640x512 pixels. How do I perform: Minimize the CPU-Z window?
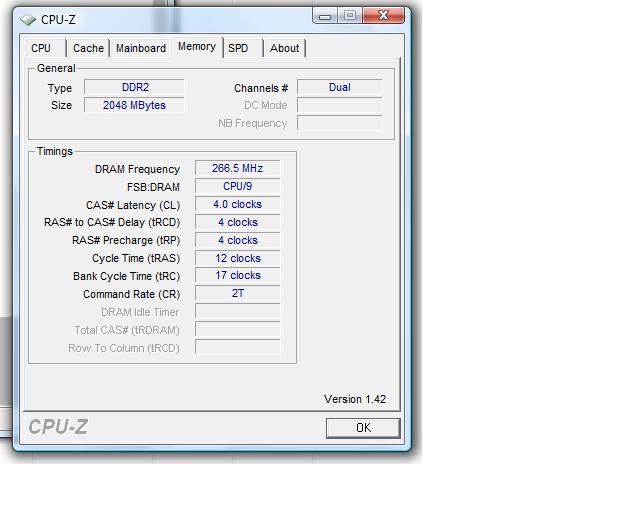pos(326,15)
